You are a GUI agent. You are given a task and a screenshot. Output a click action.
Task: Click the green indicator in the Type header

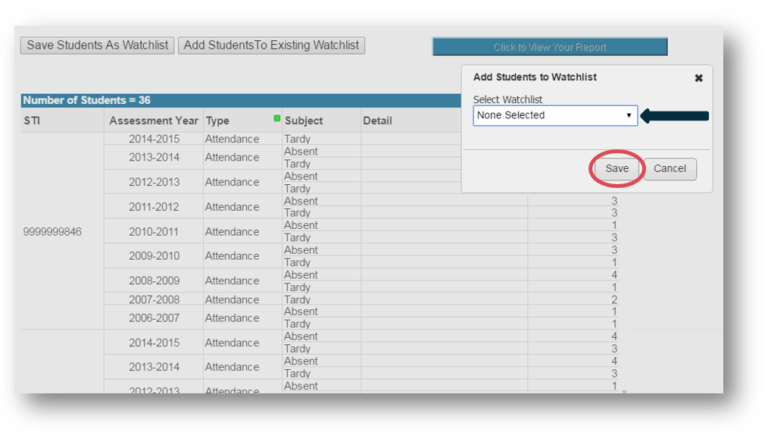[x=277, y=118]
